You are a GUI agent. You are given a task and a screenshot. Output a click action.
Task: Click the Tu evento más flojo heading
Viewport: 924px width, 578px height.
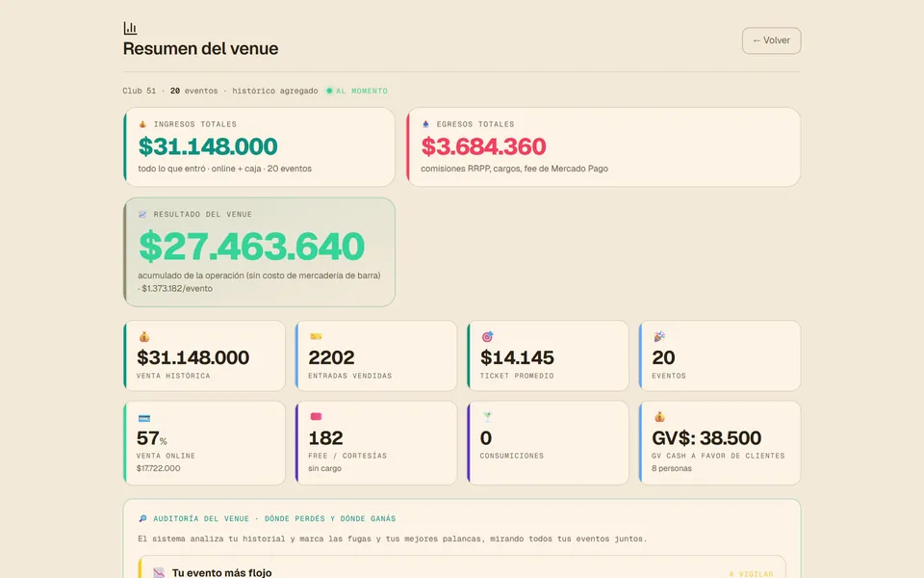221,572
